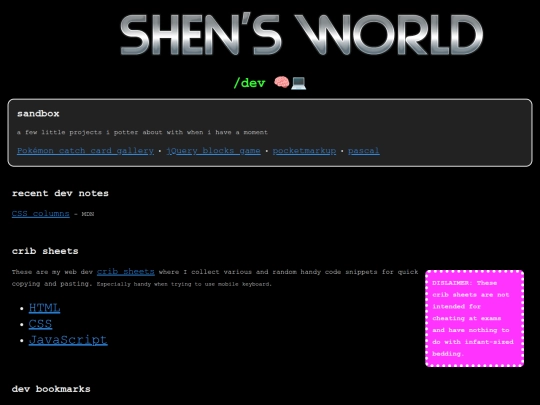Follow the inline crib sheets link
This screenshot has height=405, width=540.
[126, 272]
